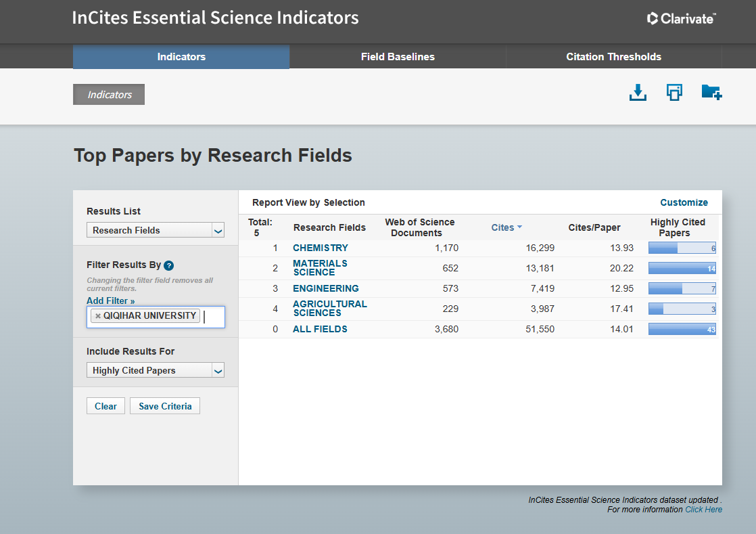Click the Clarivate logo
756x534 pixels.
[x=681, y=18]
